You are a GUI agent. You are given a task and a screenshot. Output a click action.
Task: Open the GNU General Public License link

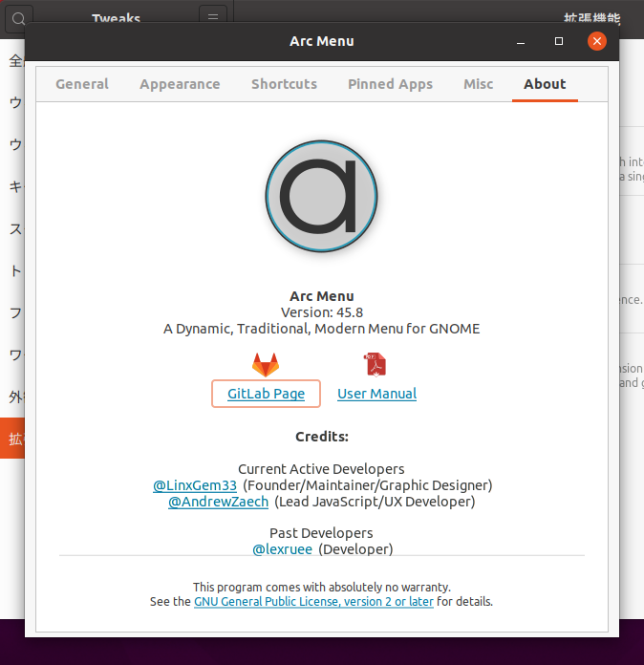click(313, 601)
